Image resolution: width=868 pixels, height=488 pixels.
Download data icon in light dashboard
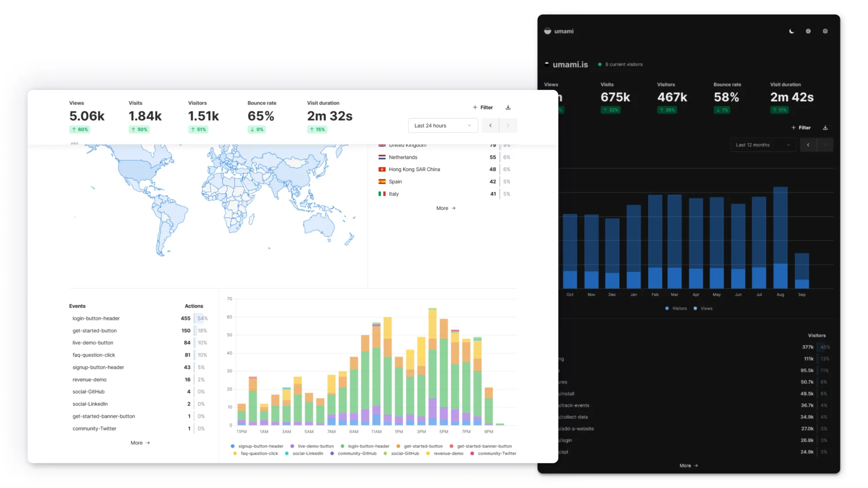point(508,108)
